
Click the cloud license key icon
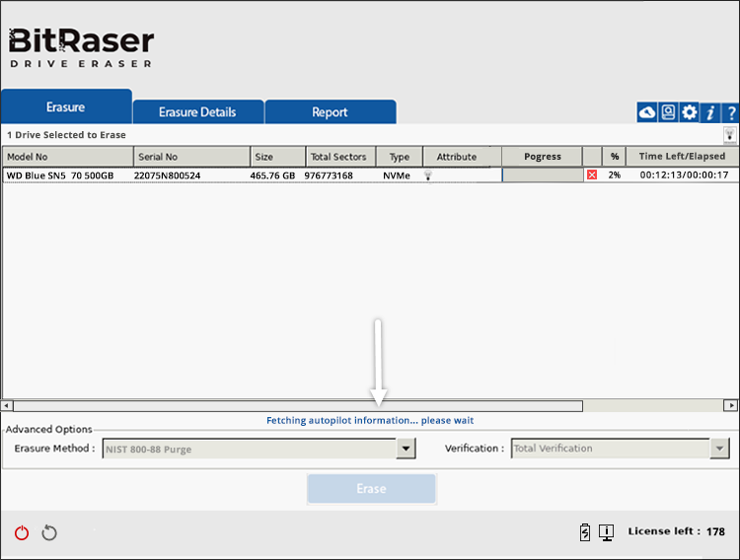(647, 112)
